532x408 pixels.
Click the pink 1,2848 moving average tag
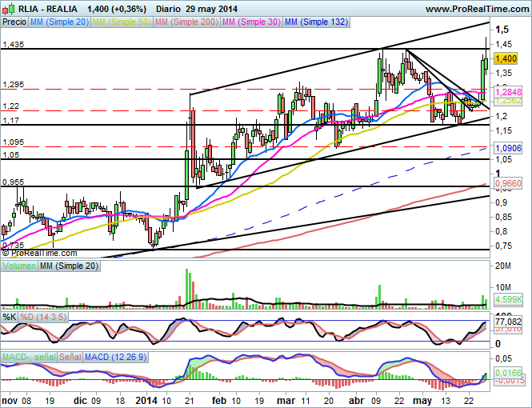[508, 92]
